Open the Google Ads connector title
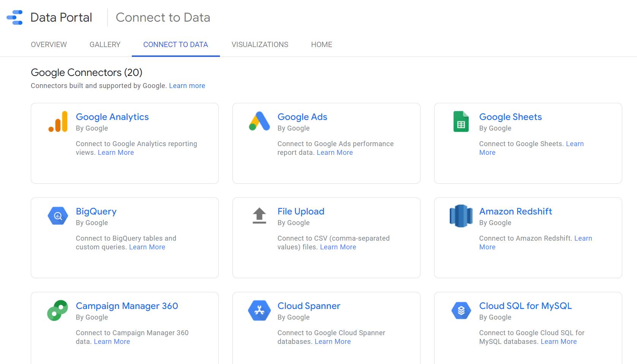The width and height of the screenshot is (637, 364). tap(302, 117)
